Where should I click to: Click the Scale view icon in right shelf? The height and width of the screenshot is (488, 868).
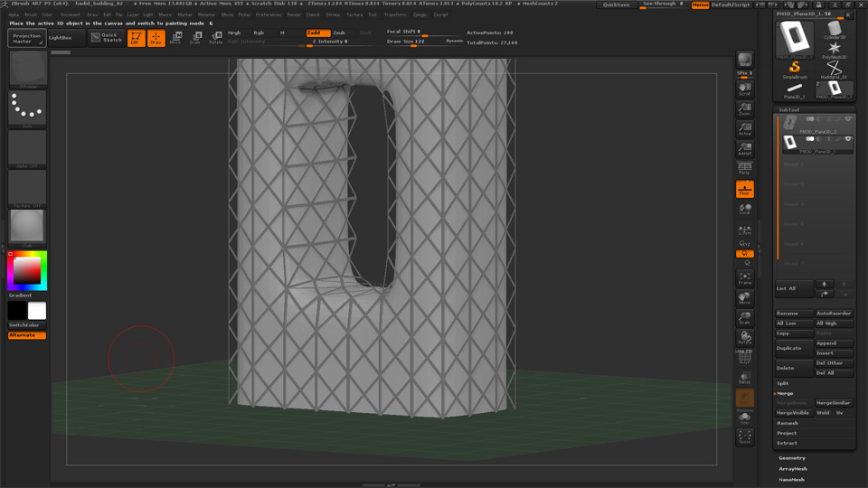pyautogui.click(x=744, y=317)
